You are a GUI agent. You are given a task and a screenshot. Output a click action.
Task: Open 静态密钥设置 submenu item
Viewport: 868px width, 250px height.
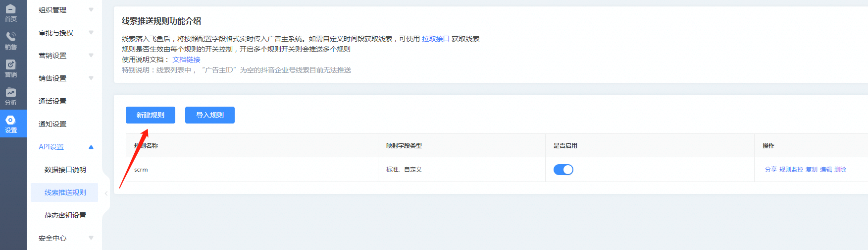(65, 215)
